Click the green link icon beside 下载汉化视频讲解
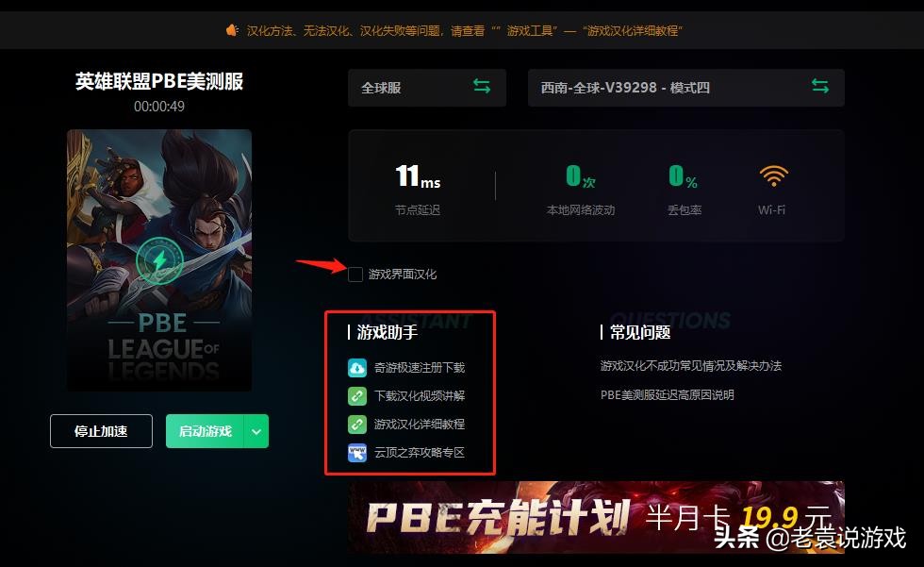924x567 pixels. (x=357, y=396)
